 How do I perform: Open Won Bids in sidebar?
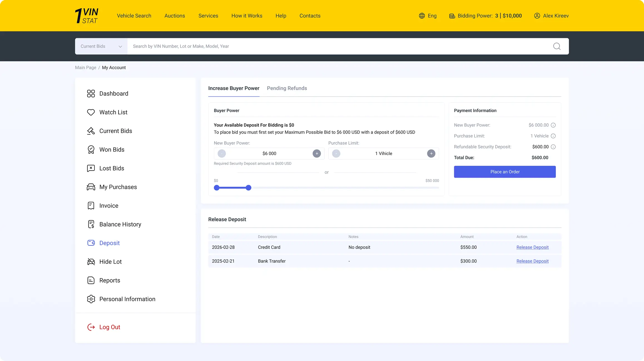(112, 150)
